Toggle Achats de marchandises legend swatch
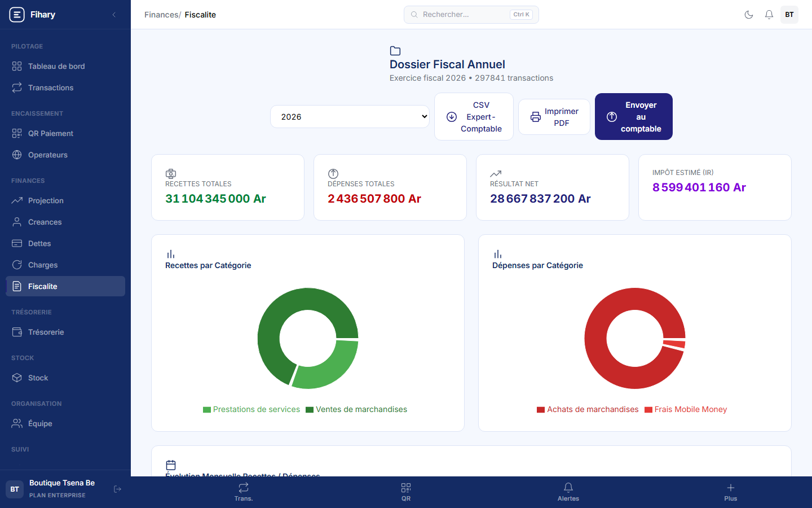812x508 pixels. tap(541, 410)
